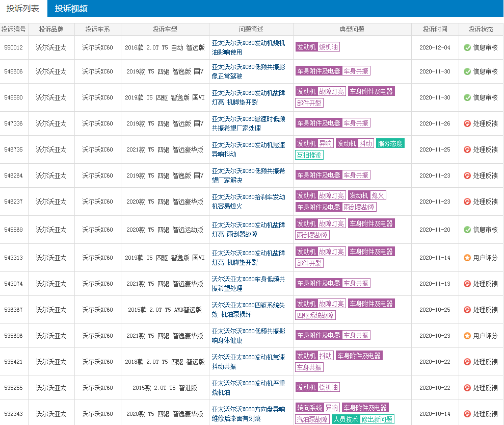The height and width of the screenshot is (425, 504).
Task: Select complaint number 550012
Action: tap(13, 47)
